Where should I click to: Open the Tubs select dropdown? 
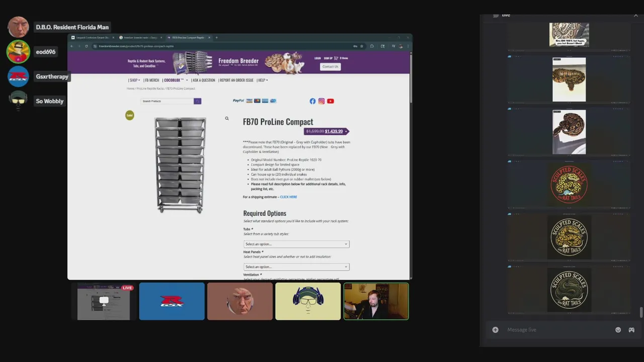(296, 244)
